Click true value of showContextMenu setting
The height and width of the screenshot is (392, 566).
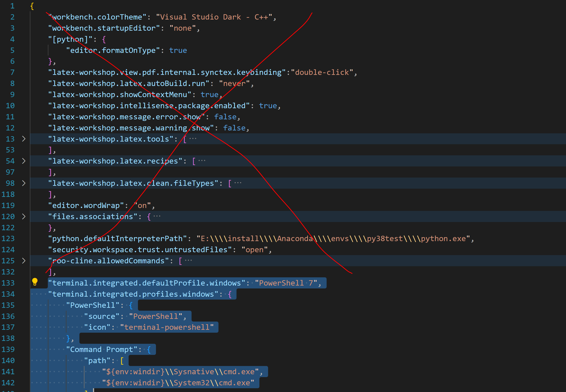tap(210, 95)
